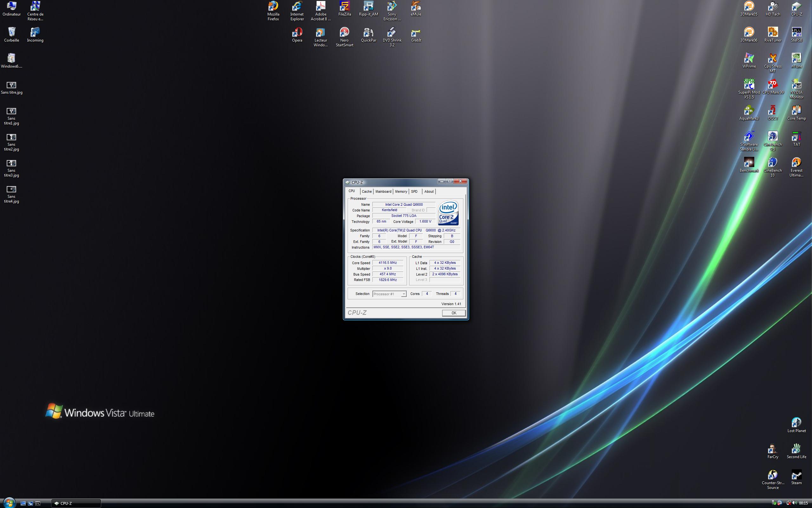Click the taskbar clock showing 00:15
The height and width of the screenshot is (508, 812).
(804, 503)
